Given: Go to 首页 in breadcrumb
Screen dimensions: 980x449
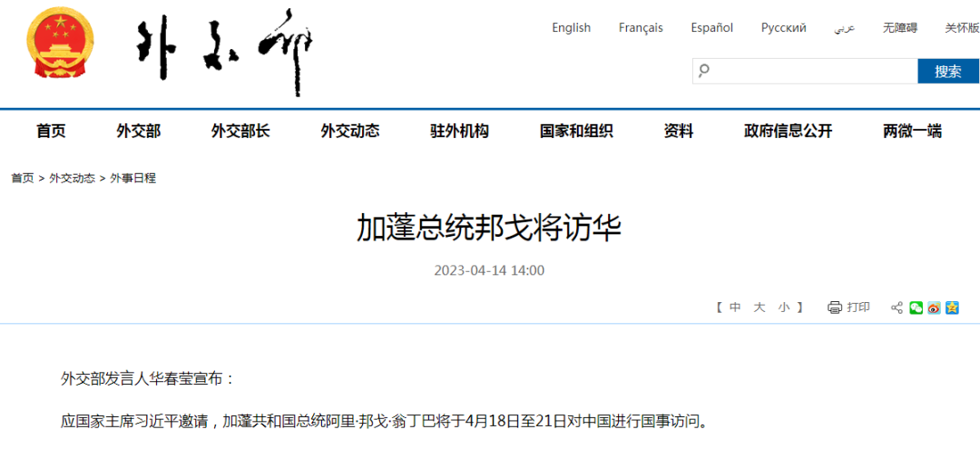Looking at the screenshot, I should (x=23, y=178).
